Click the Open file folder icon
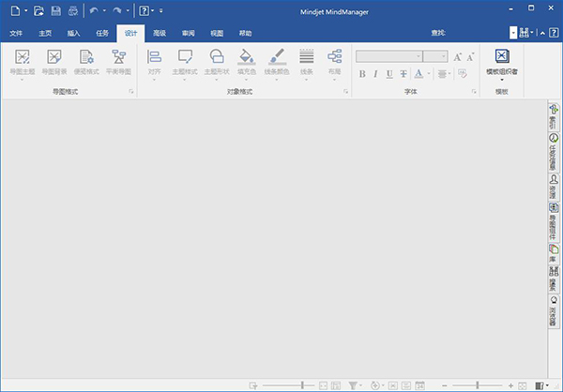 point(38,10)
